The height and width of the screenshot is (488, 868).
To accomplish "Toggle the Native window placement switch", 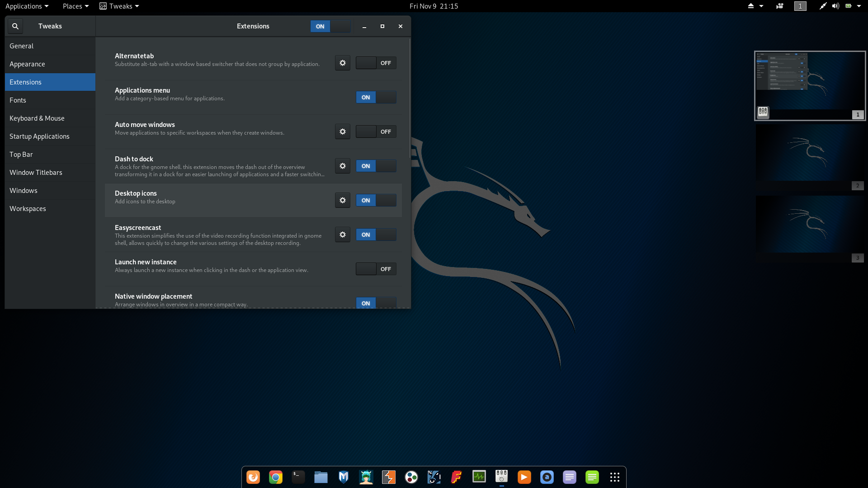I will pos(376,303).
